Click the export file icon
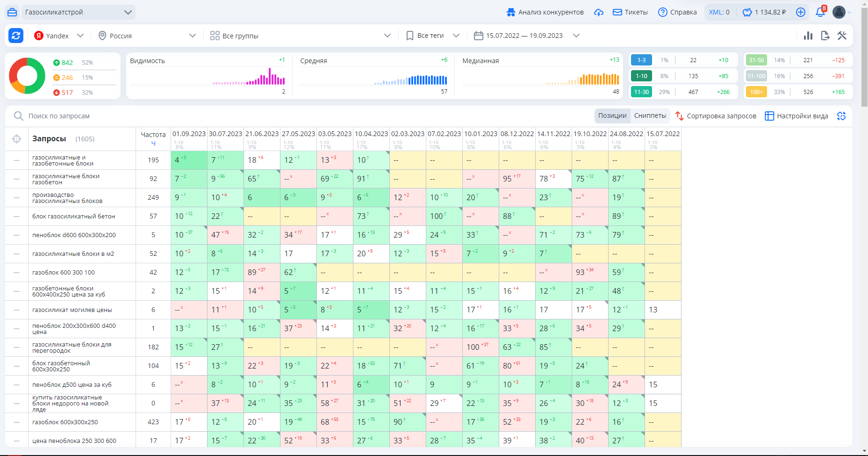The image size is (868, 456). [825, 36]
